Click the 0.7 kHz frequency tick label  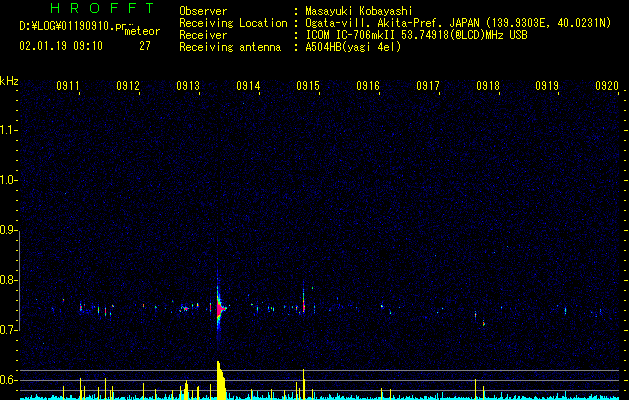pyautogui.click(x=8, y=330)
